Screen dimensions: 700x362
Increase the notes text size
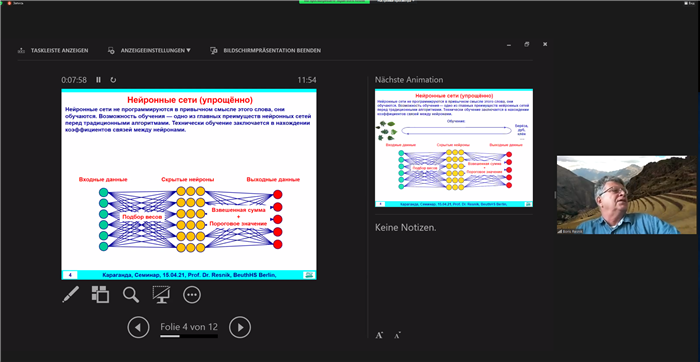point(379,335)
